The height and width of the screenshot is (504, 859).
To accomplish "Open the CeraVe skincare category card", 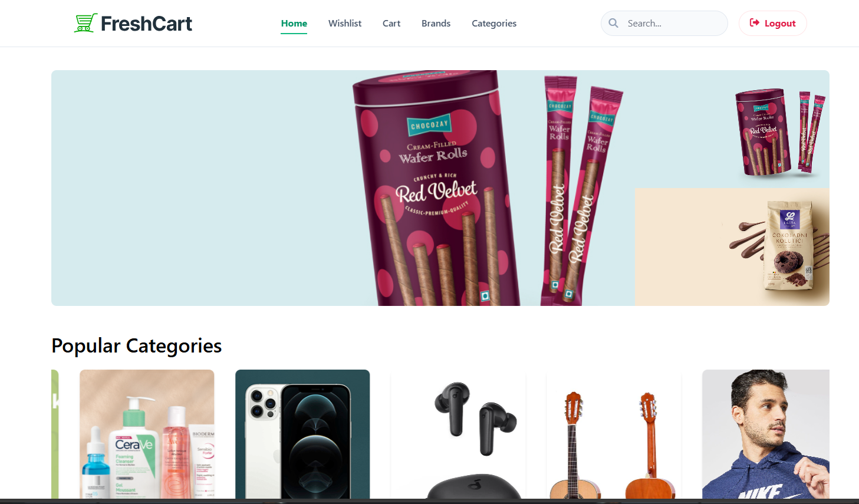I will [x=147, y=434].
